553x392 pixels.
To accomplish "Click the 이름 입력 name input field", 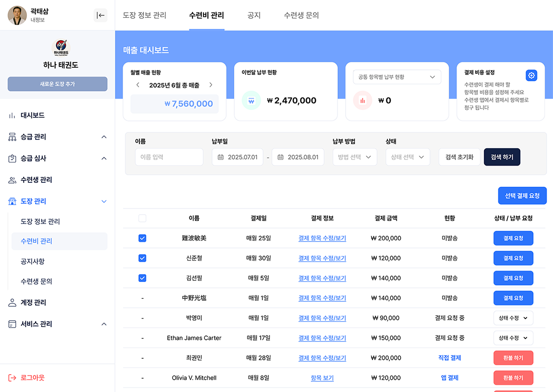I will [169, 156].
